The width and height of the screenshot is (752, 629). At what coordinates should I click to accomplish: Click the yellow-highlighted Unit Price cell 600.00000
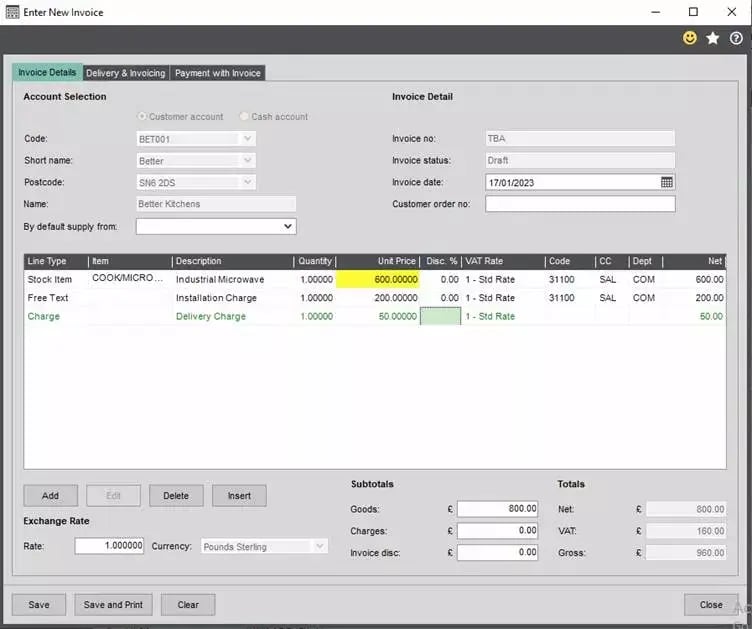(x=377, y=279)
